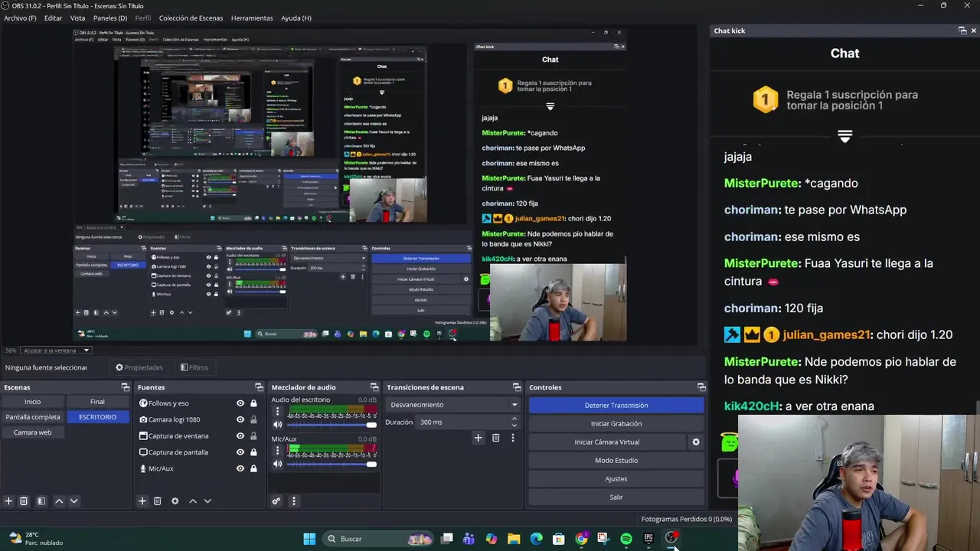This screenshot has width=980, height=551.
Task: Hide the Follows y eso source
Action: (240, 403)
